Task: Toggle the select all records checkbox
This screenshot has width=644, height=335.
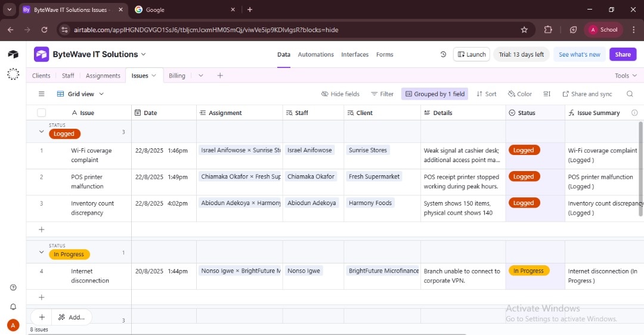Action: (x=42, y=113)
